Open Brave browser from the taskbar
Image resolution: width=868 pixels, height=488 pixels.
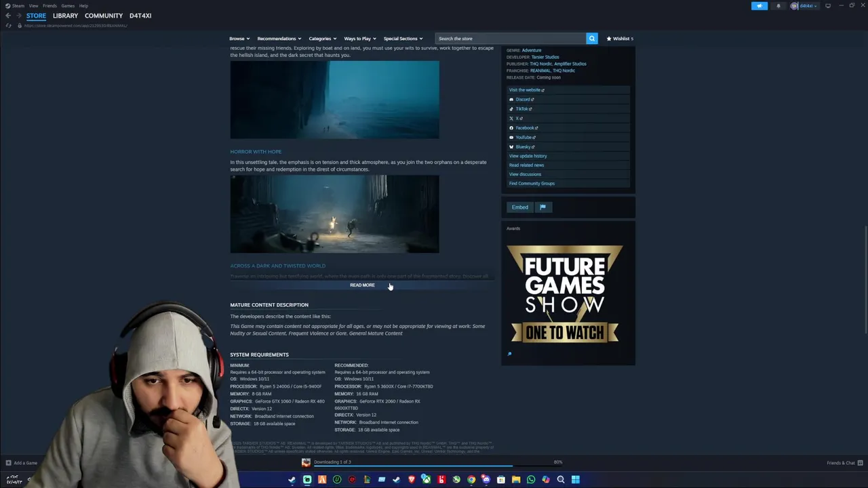coord(412,480)
